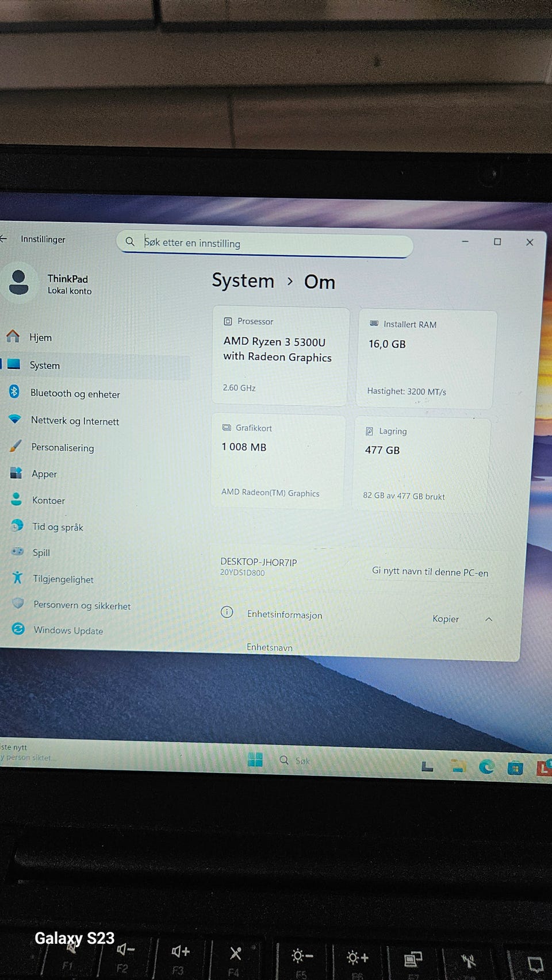Click the 82 GB av 477 GB brukt text
The width and height of the screenshot is (552, 980).
click(404, 495)
